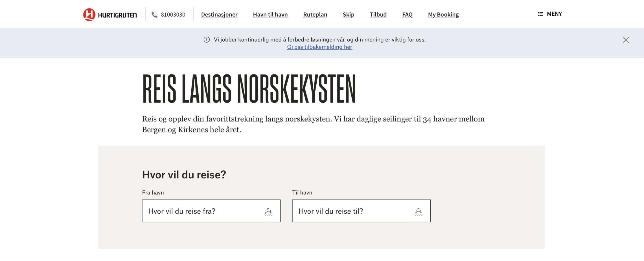Click the Fra havn departure port field
Viewport: 644px width, 261px height.
[x=211, y=211]
